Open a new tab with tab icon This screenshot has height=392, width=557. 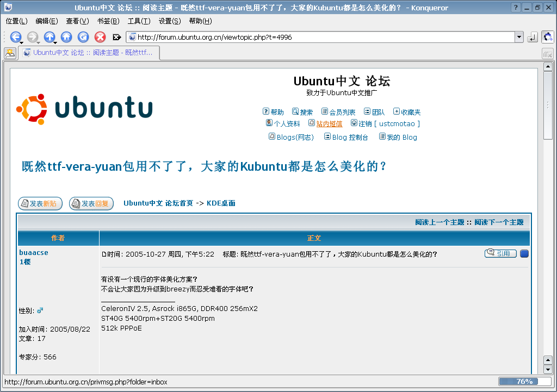(x=10, y=53)
